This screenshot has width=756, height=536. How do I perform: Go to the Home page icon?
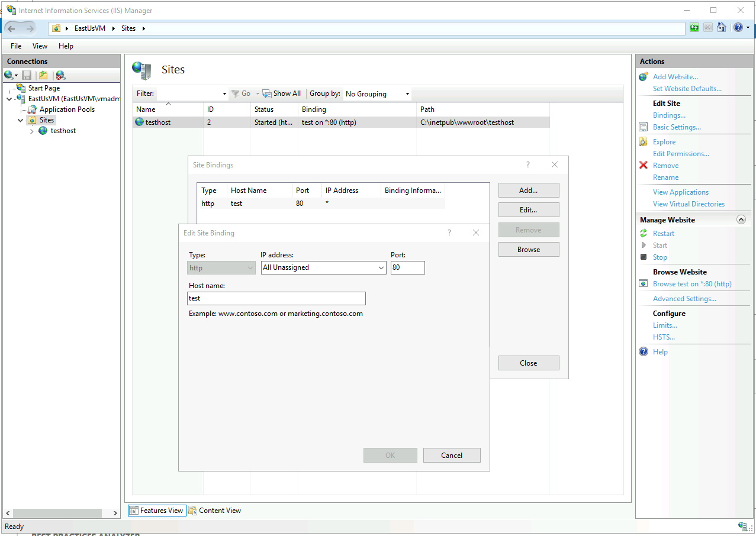tap(722, 27)
